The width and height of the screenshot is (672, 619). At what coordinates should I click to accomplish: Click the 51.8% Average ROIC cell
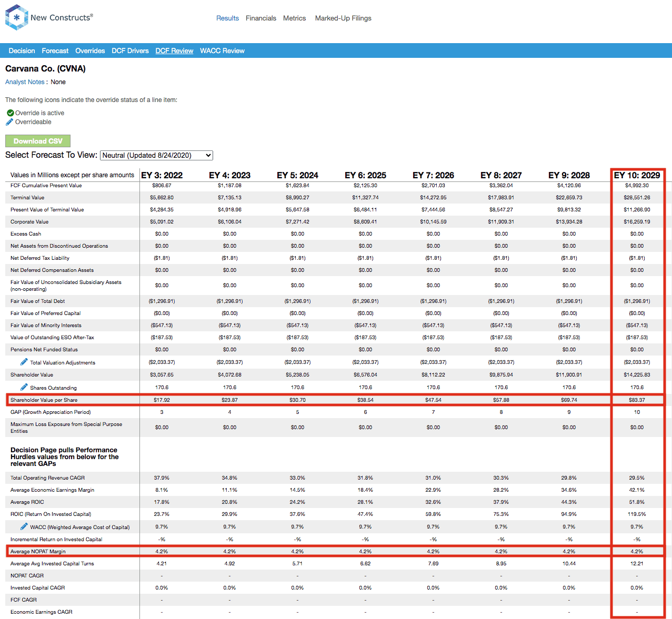point(637,502)
